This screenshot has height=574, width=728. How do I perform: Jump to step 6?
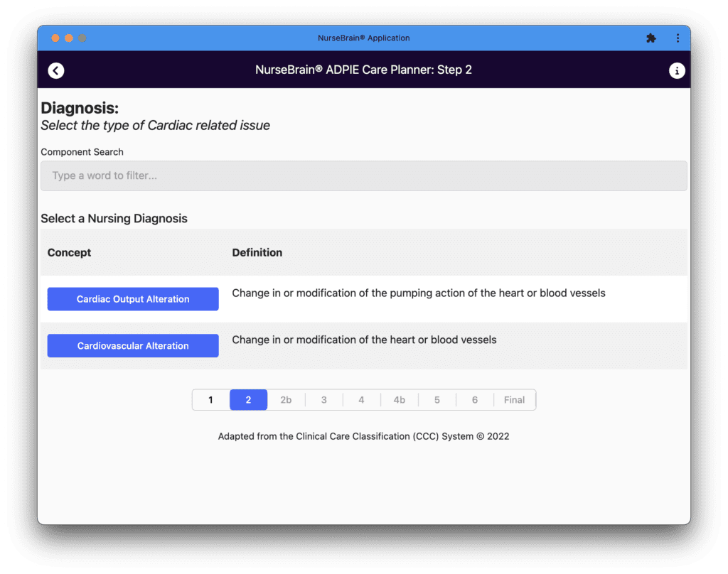(x=474, y=400)
